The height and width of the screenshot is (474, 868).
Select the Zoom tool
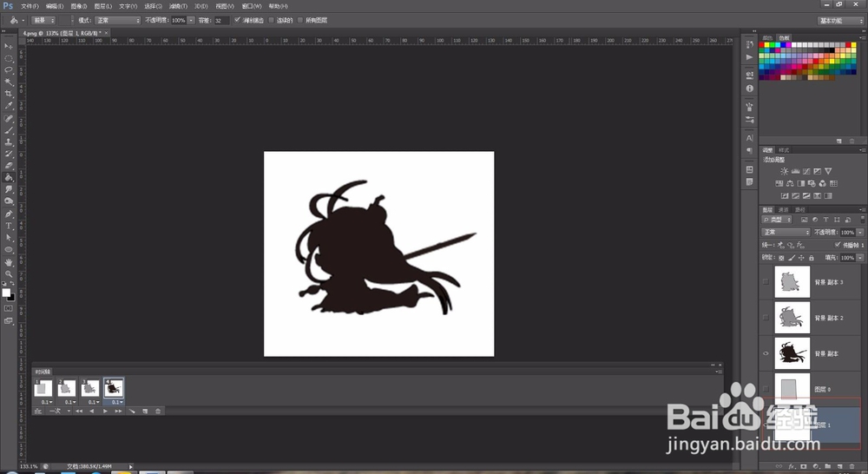9,273
